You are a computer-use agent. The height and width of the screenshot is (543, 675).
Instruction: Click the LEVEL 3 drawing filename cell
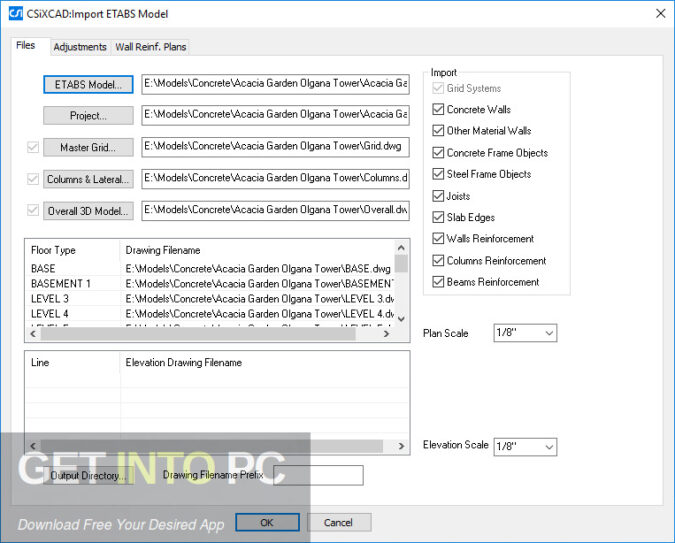[257, 299]
